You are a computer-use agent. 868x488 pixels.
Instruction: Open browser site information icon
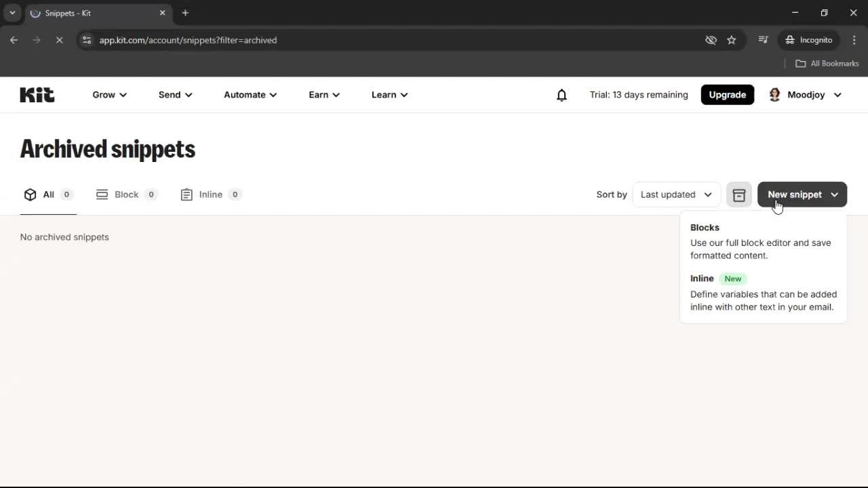tap(87, 40)
